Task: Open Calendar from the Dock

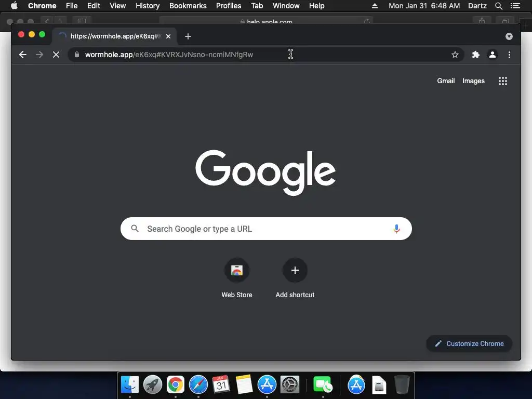Action: [x=221, y=385]
